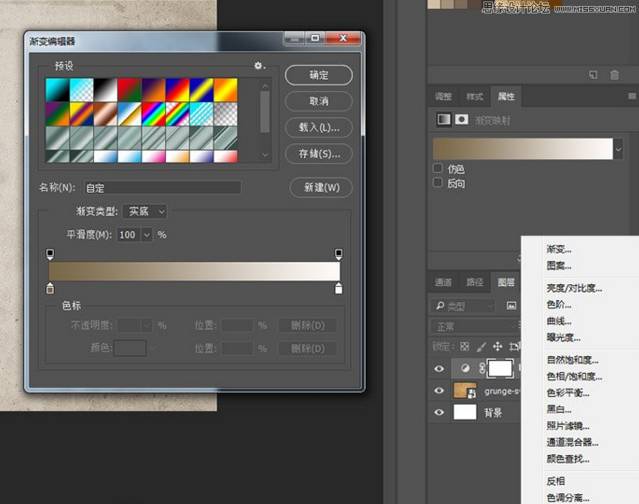Screen dimensions: 639x504
Task: Enable the 仿色 (Dither) checkbox
Action: click(438, 169)
